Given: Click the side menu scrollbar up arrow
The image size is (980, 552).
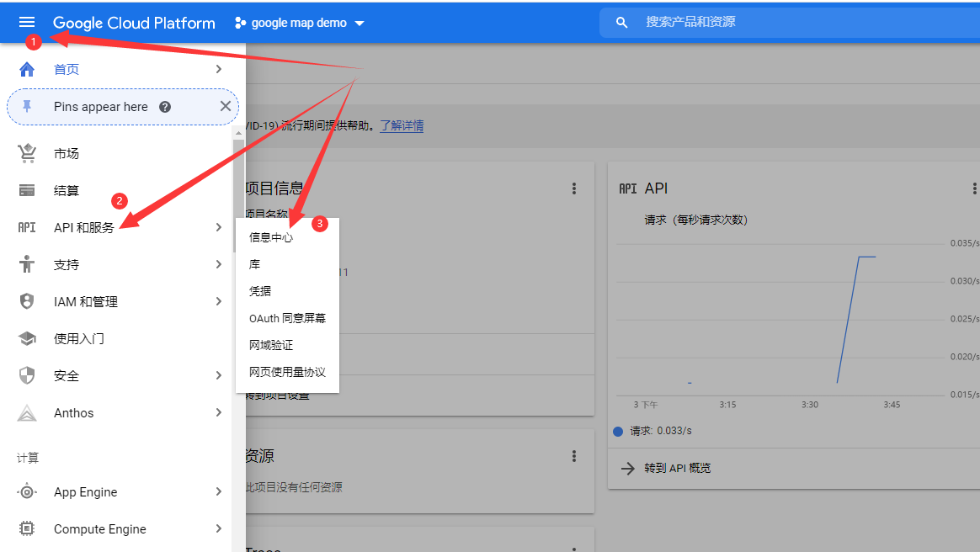Looking at the screenshot, I should pos(238,133).
